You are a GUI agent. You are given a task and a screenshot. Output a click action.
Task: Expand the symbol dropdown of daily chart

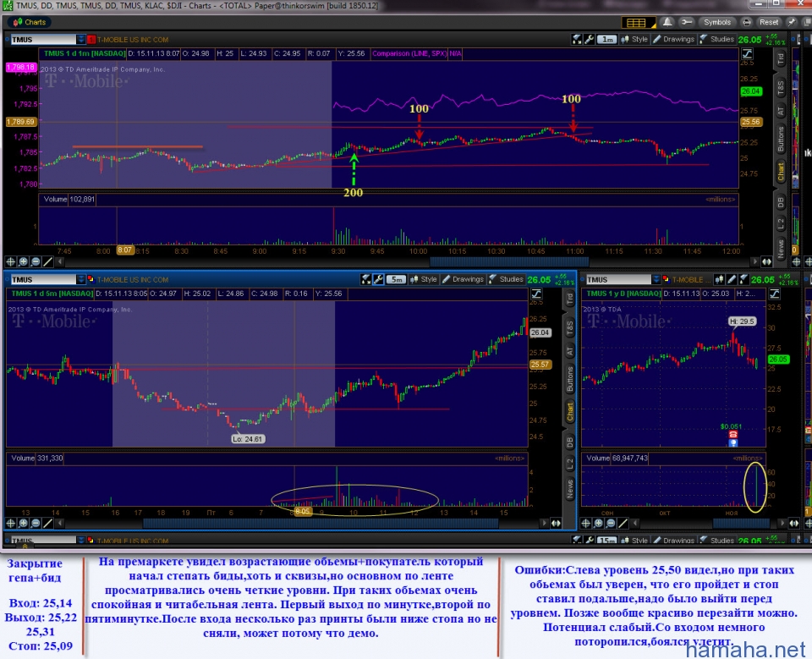(656, 280)
